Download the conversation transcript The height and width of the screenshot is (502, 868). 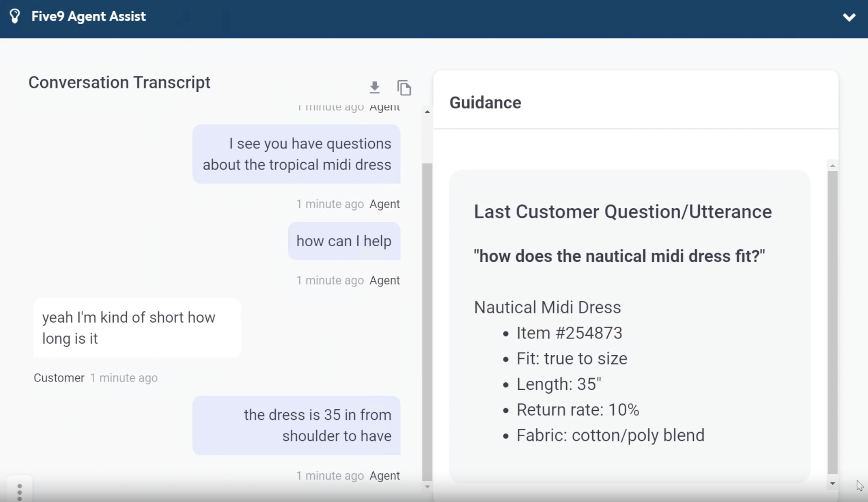(374, 87)
